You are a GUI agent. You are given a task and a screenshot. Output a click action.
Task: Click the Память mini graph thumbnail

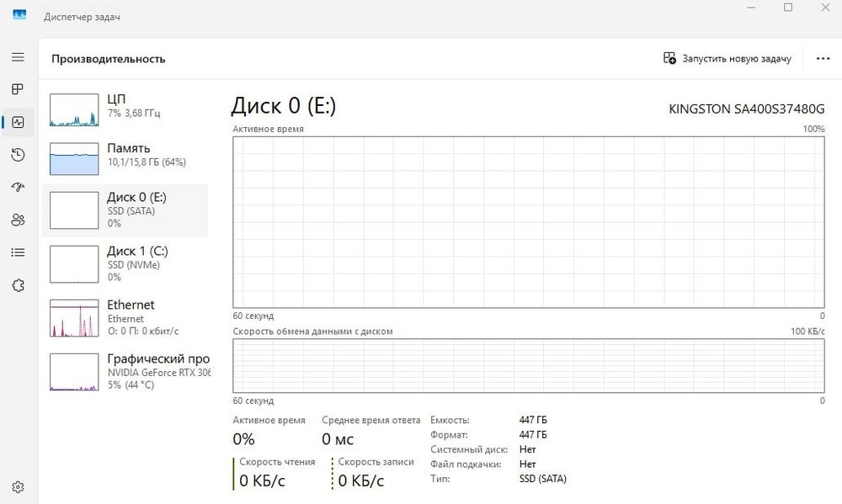(x=74, y=159)
